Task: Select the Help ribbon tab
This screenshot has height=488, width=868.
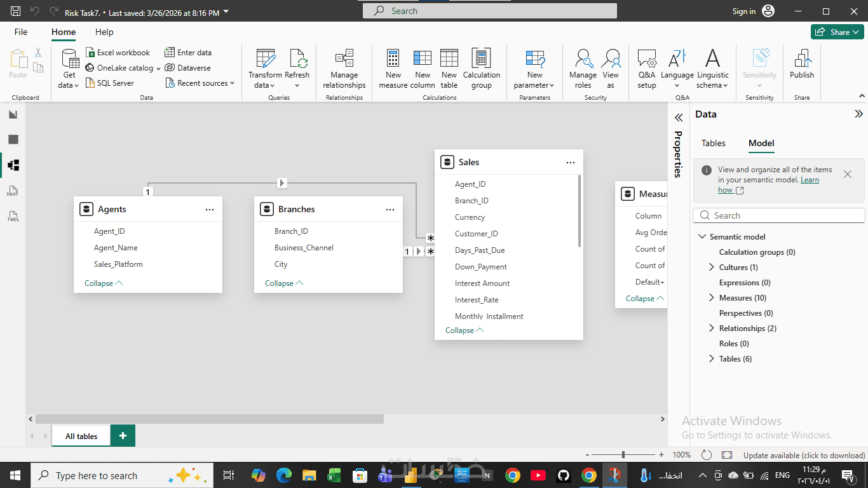Action: pyautogui.click(x=104, y=32)
